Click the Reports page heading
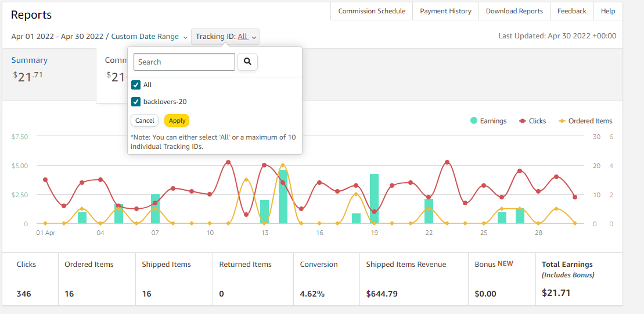Image resolution: width=644 pixels, height=314 pixels. pyautogui.click(x=31, y=15)
